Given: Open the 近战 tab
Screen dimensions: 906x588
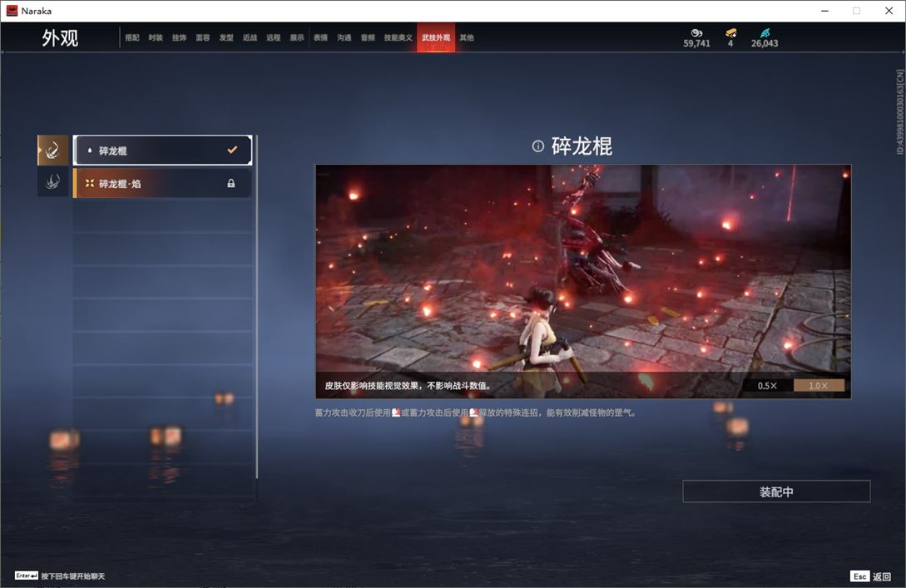Looking at the screenshot, I should coord(250,37).
